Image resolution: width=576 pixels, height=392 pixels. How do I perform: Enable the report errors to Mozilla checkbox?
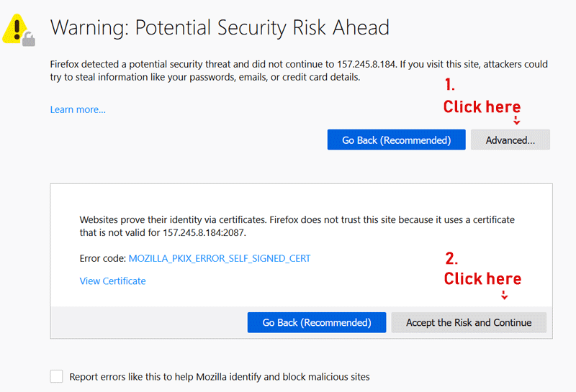coord(57,376)
